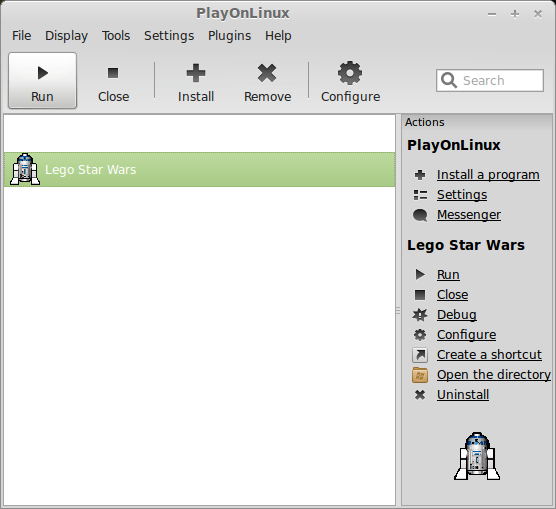
Task: Click small gear icon beside Configure link
Action: (420, 335)
